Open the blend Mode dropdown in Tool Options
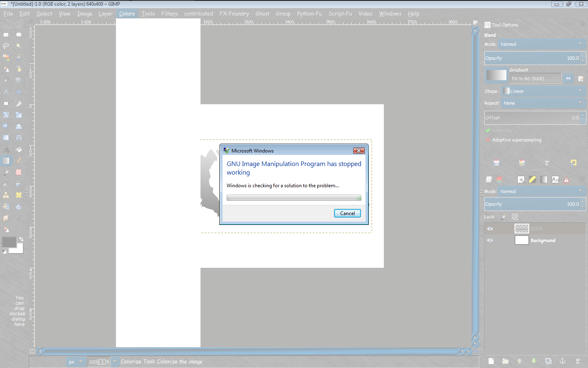588x368 pixels. [x=543, y=44]
